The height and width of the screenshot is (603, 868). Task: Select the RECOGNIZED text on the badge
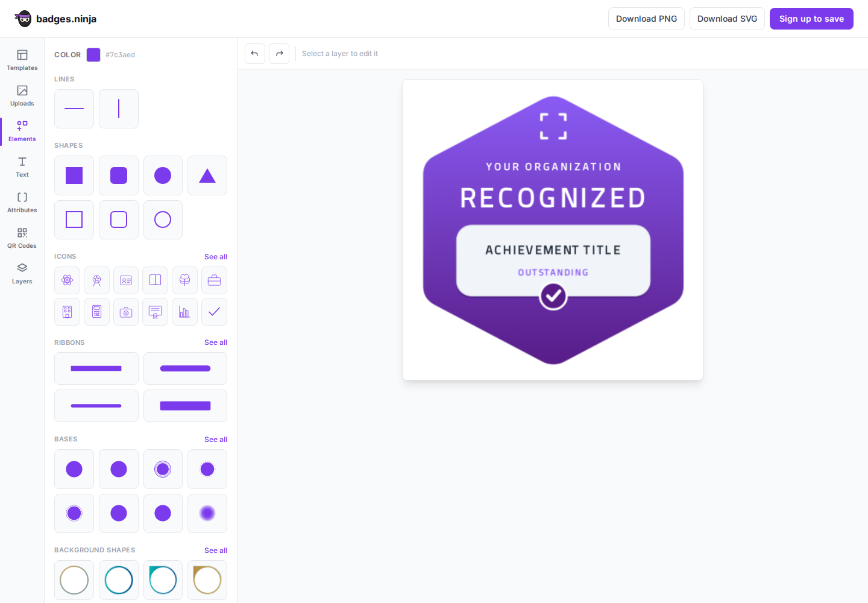click(553, 198)
